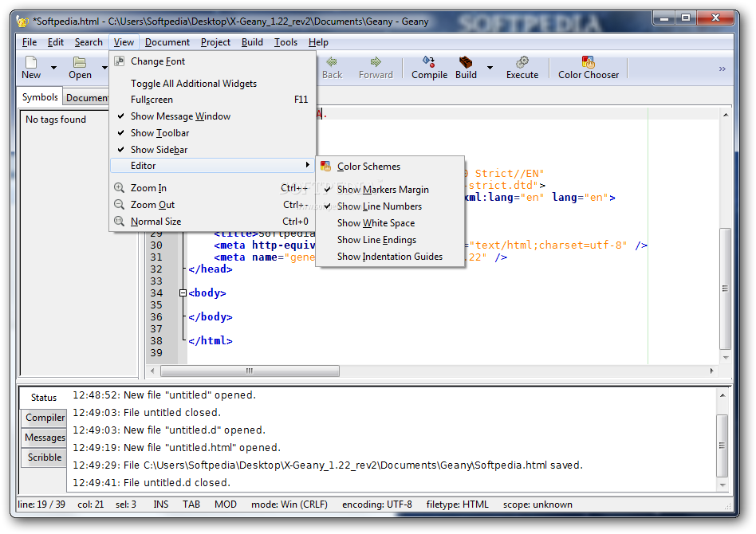Click 'mode: Win (CRLF)' status entry
756x534 pixels.
(x=289, y=505)
